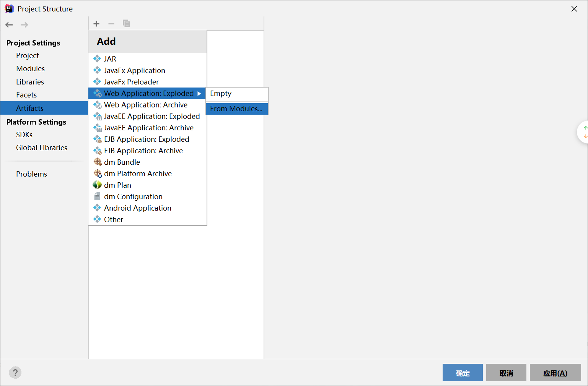The height and width of the screenshot is (386, 588).
Task: Click the plus Add artifact icon
Action: 96,24
